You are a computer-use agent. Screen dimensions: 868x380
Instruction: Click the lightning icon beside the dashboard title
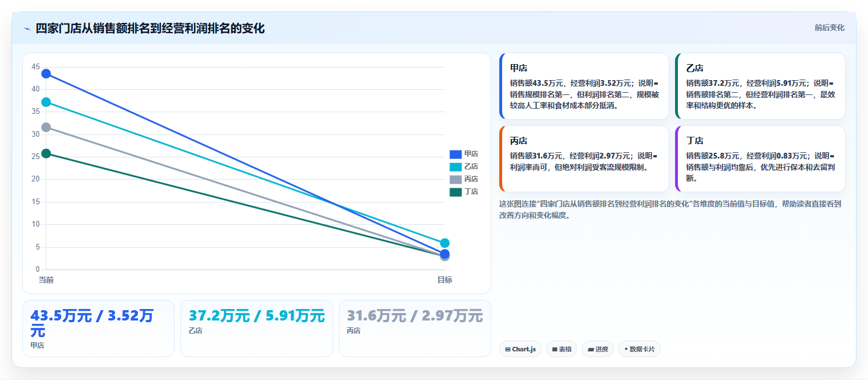[x=27, y=29]
